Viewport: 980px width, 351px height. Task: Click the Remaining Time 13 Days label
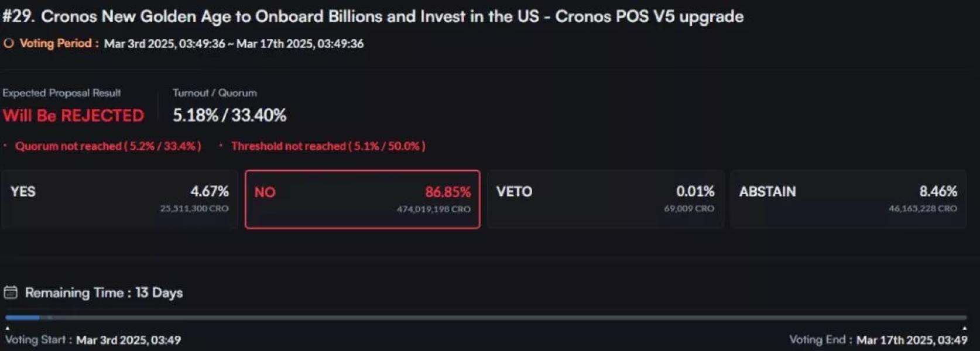(104, 292)
